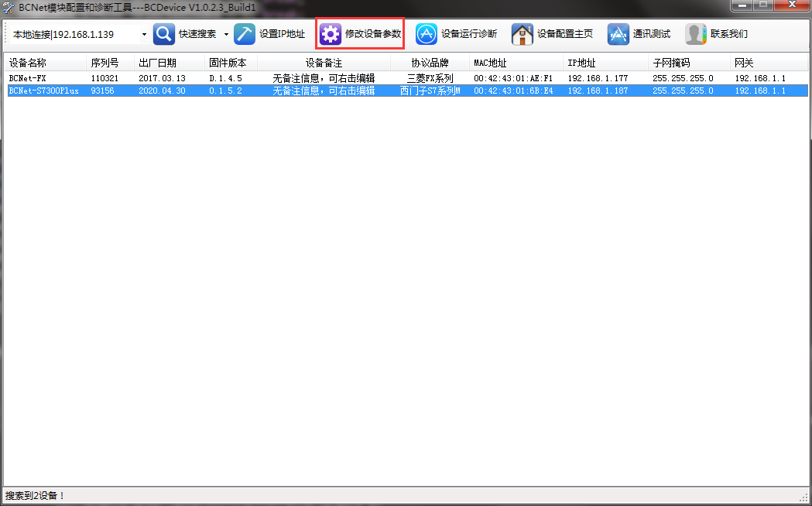The image size is (812, 506).
Task: Click the MAC地址 column header
Action: pyautogui.click(x=490, y=63)
